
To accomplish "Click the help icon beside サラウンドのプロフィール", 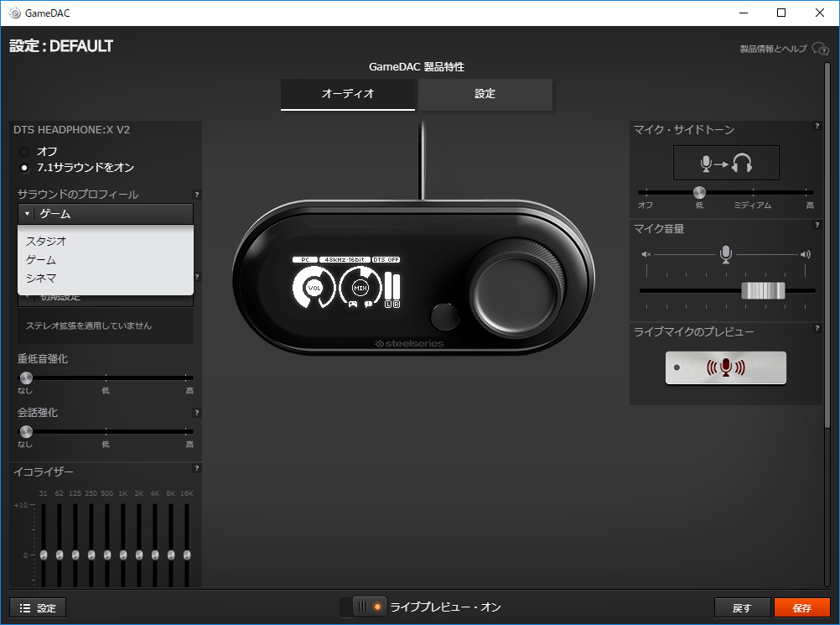I will point(197,195).
